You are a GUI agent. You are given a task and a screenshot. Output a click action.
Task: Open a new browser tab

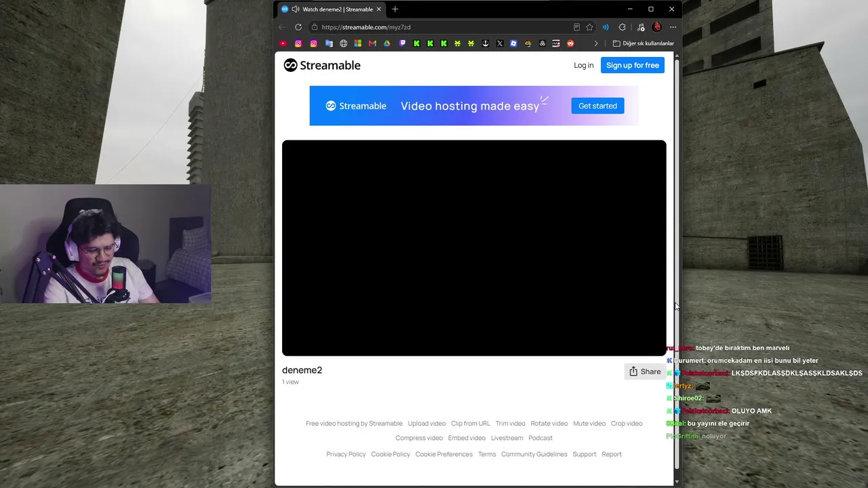coord(395,9)
